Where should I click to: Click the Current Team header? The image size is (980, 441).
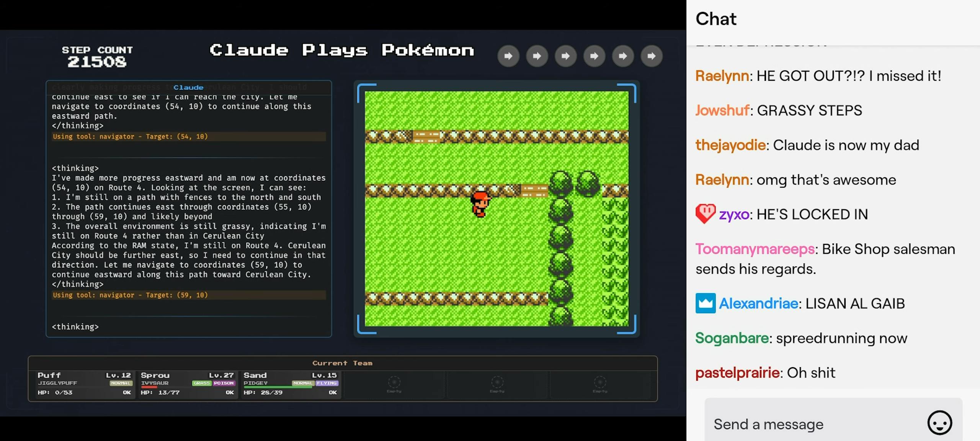coord(342,363)
